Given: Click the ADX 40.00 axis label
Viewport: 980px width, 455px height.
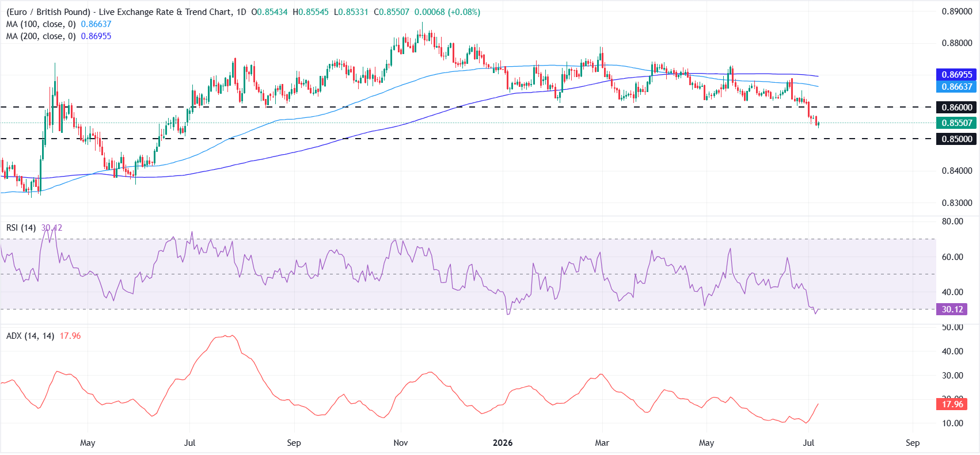Looking at the screenshot, I should point(952,351).
